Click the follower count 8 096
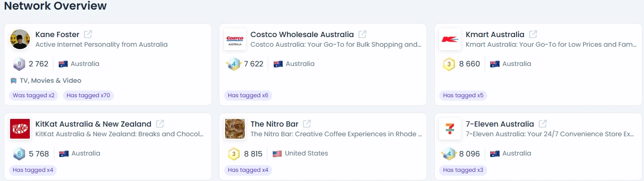The image size is (644, 181). point(470,154)
